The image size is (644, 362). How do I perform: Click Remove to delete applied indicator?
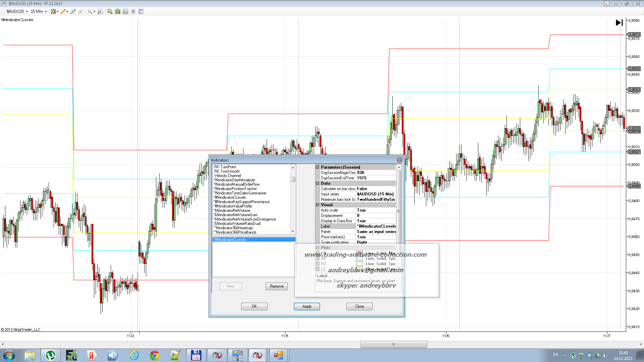coord(276,286)
